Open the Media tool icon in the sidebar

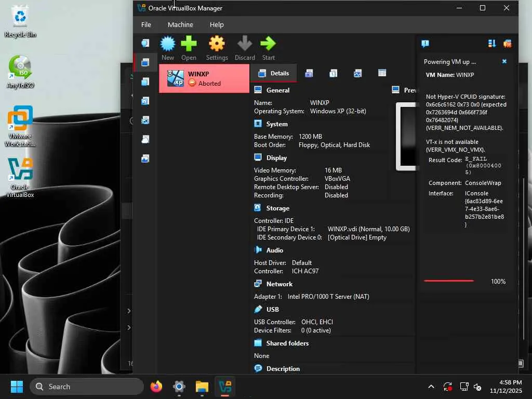(x=145, y=101)
